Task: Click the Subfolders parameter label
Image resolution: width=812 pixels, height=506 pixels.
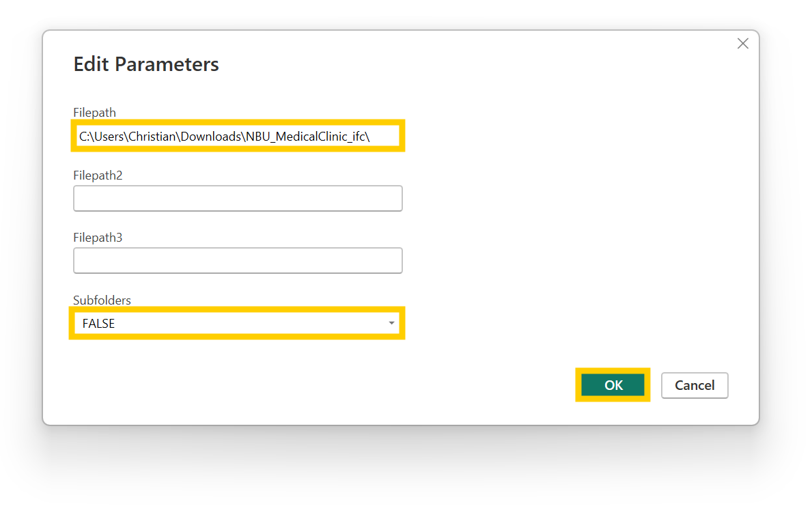Action: click(102, 300)
